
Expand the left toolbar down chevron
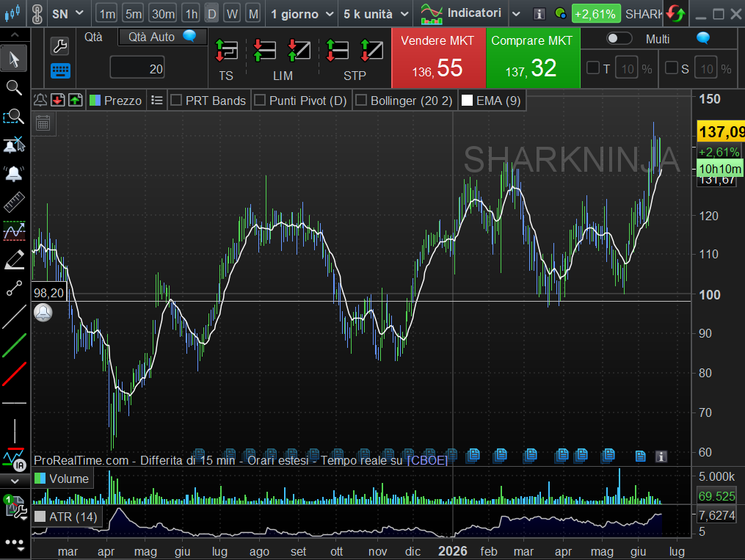coord(14,481)
